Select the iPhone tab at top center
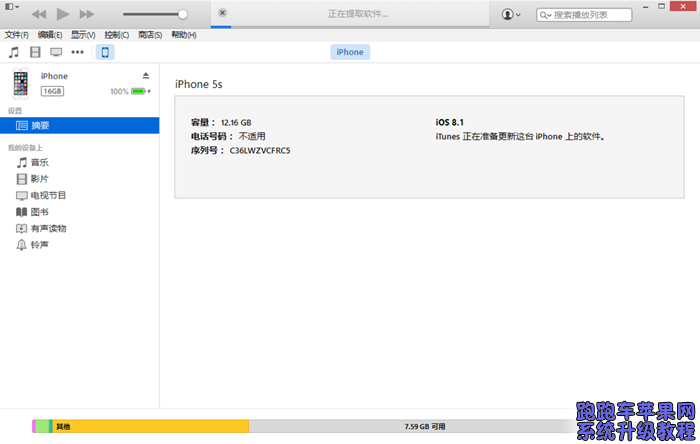The height and width of the screenshot is (444, 700). (x=350, y=52)
